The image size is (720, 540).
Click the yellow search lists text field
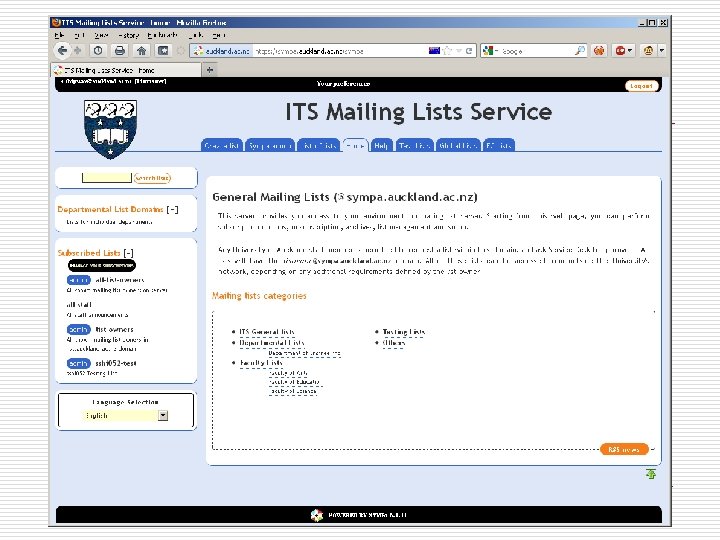click(107, 178)
